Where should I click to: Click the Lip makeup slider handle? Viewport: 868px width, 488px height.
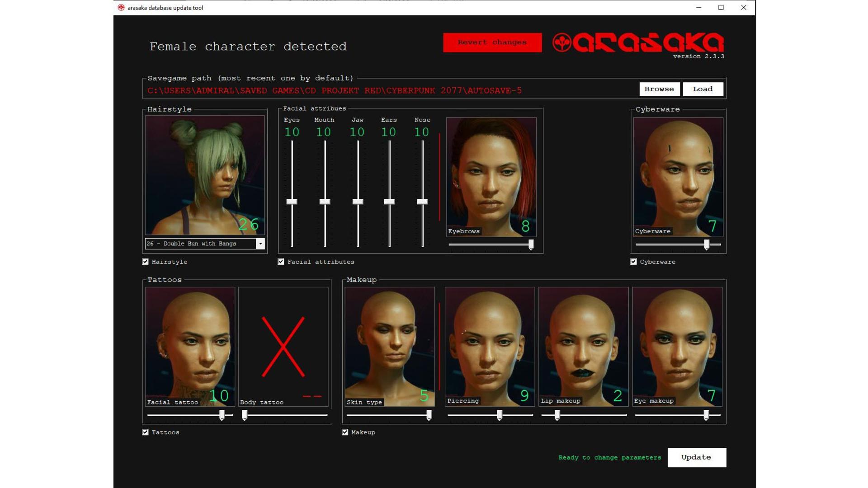557,415
